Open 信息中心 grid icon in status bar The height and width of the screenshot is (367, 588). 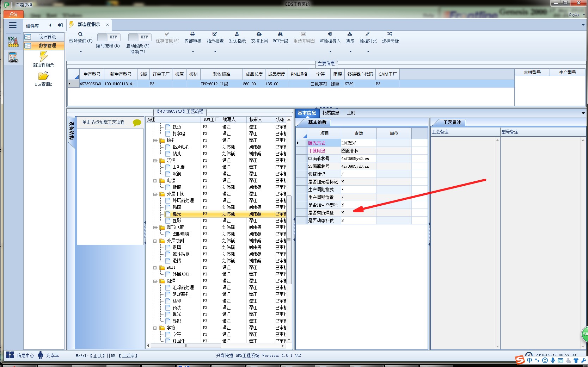(10, 355)
